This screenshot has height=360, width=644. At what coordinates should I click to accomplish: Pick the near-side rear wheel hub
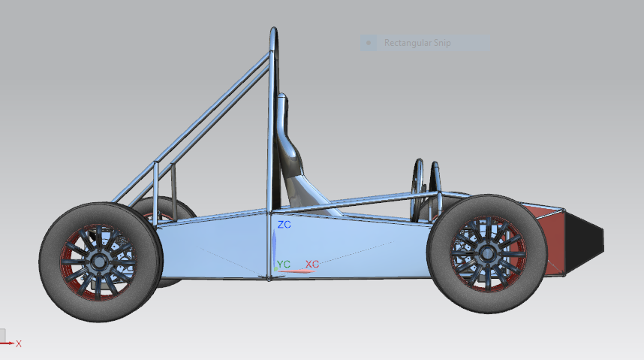(98, 262)
